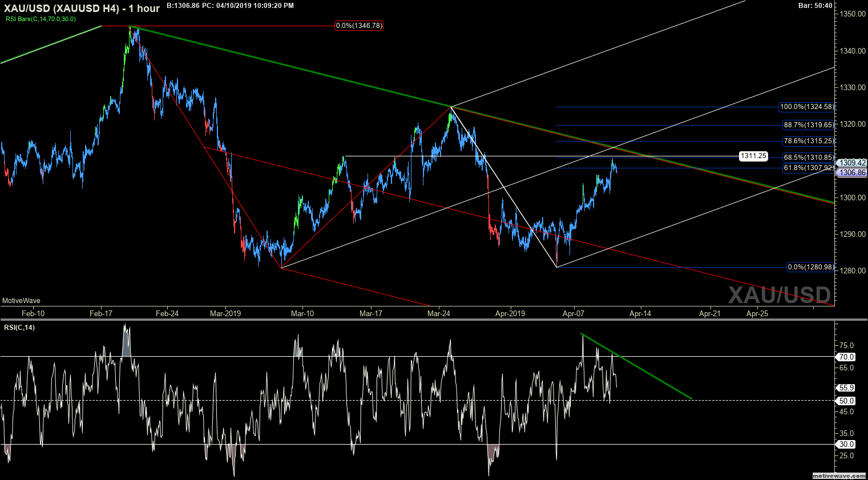Viewport: 868px width, 480px height.
Task: Select the green RSI divergence trendline
Action: 636,366
